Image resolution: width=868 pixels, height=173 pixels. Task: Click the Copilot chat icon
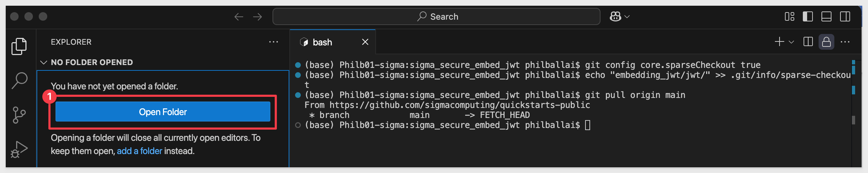point(615,16)
